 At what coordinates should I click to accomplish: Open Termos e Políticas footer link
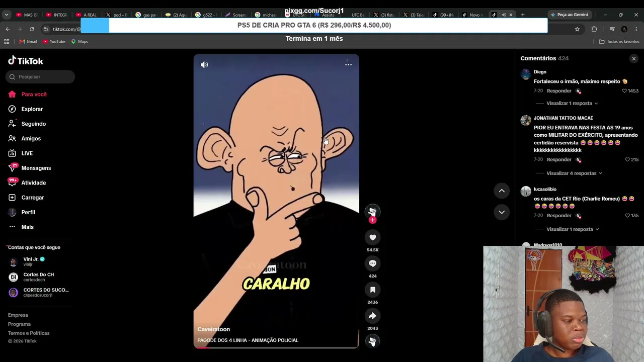click(29, 333)
